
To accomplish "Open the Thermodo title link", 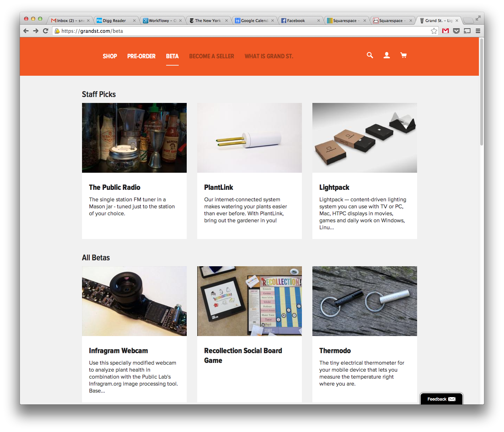I will pos(335,351).
